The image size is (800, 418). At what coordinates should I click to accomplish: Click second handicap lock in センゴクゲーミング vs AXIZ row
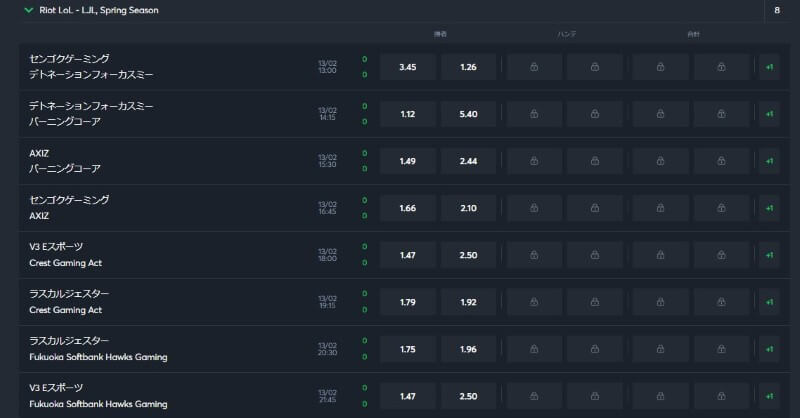[x=595, y=208]
